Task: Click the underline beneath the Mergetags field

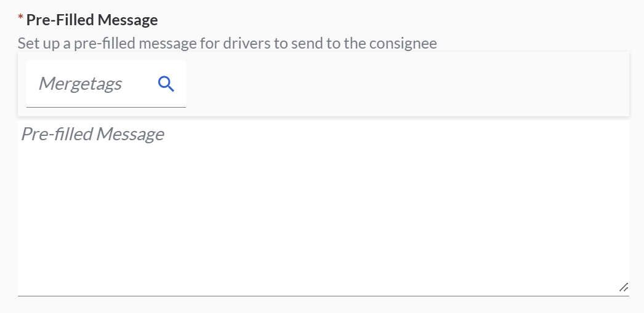Action: click(x=106, y=107)
